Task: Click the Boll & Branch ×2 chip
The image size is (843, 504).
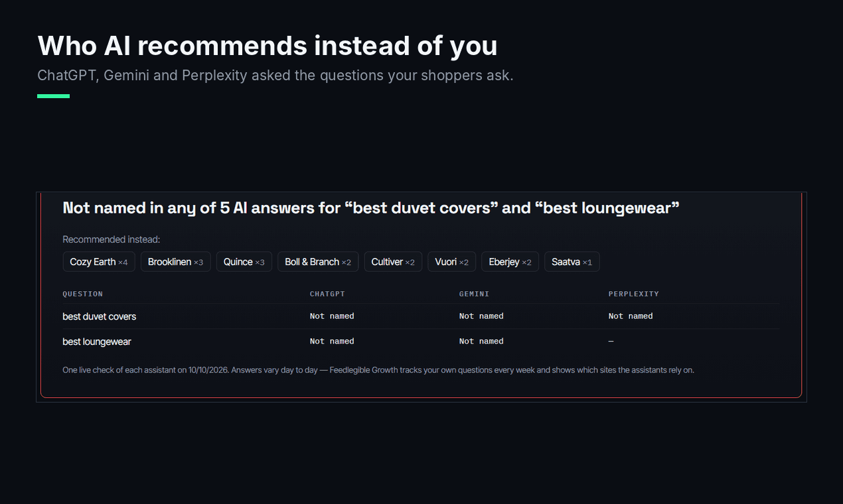Action: (318, 262)
